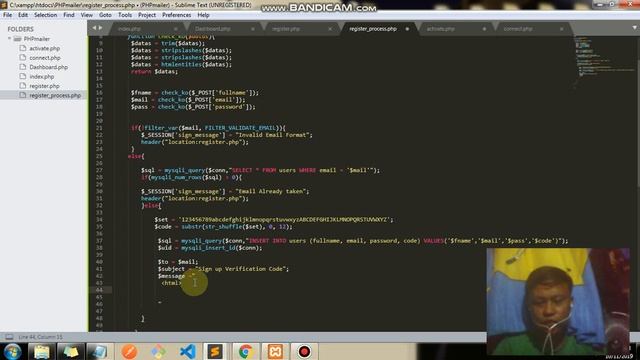Open the File menu
This screenshot has width=640, height=360.
pyautogui.click(x=7, y=15)
